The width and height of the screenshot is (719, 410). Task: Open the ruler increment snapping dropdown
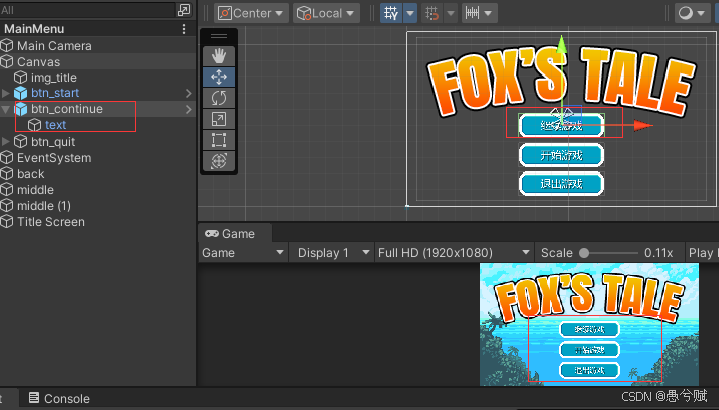tap(479, 13)
